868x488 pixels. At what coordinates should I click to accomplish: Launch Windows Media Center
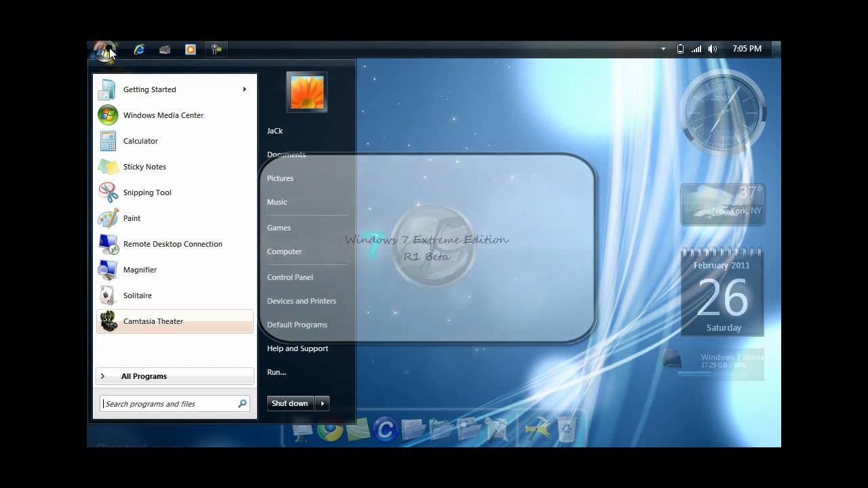coord(175,115)
